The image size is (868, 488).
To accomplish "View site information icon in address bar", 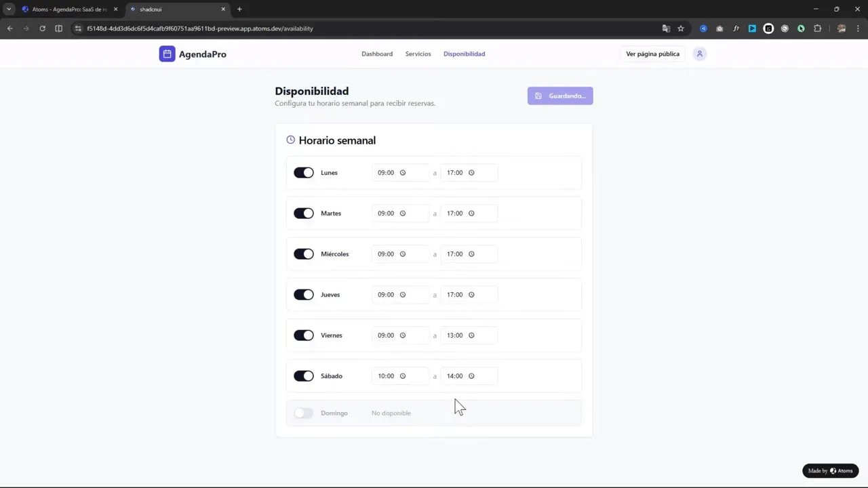I will coord(78,28).
